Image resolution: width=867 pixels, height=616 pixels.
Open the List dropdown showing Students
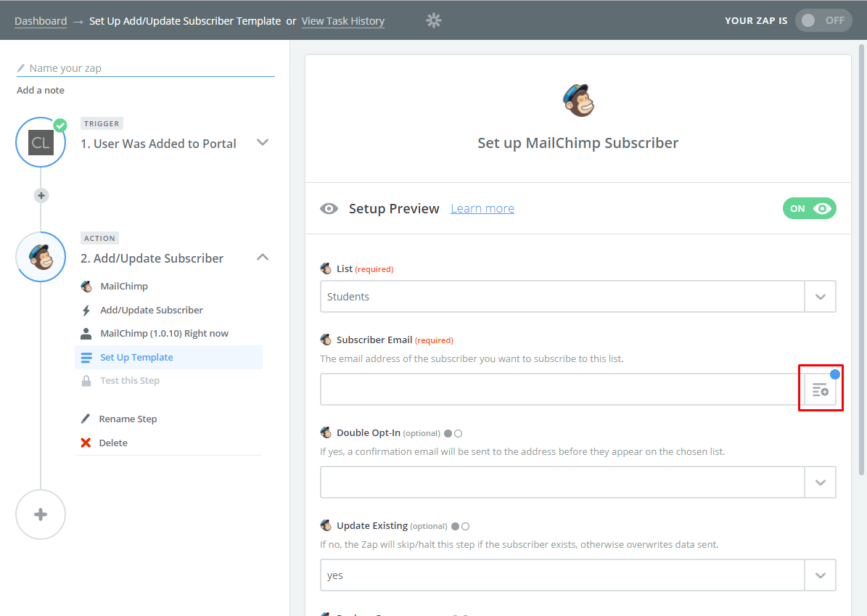click(x=578, y=296)
